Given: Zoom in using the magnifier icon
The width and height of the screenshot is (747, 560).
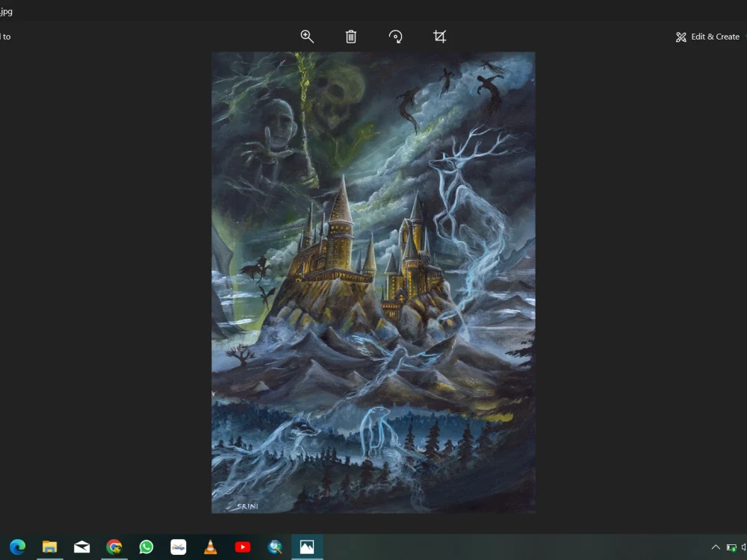Looking at the screenshot, I should coord(307,37).
